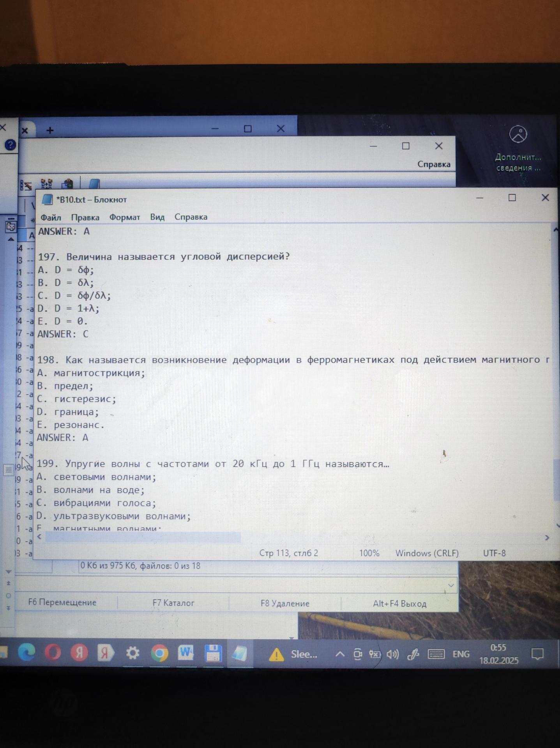Click the Notepad vertical scroll up arrow
Image resolution: width=560 pixels, height=748 pixels.
point(556,230)
